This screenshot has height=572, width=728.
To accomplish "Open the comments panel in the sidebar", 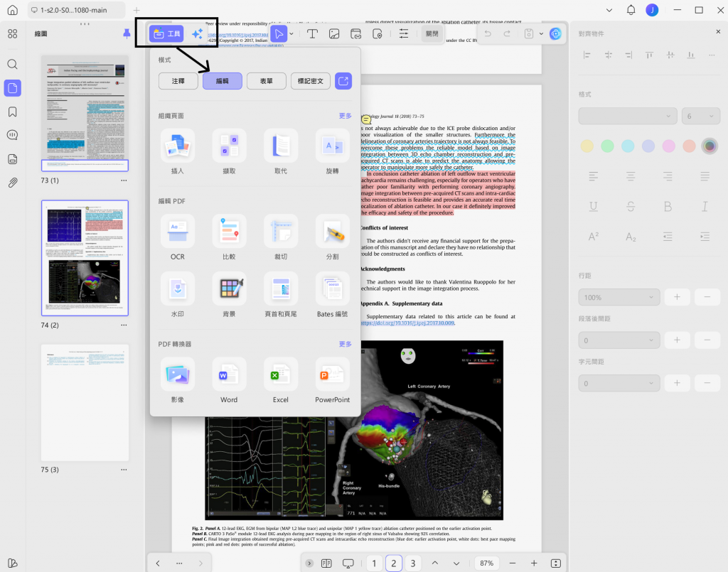I will pyautogui.click(x=13, y=135).
